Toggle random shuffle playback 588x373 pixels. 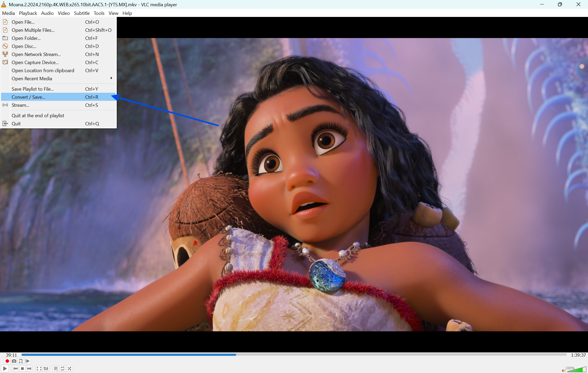[x=69, y=369]
